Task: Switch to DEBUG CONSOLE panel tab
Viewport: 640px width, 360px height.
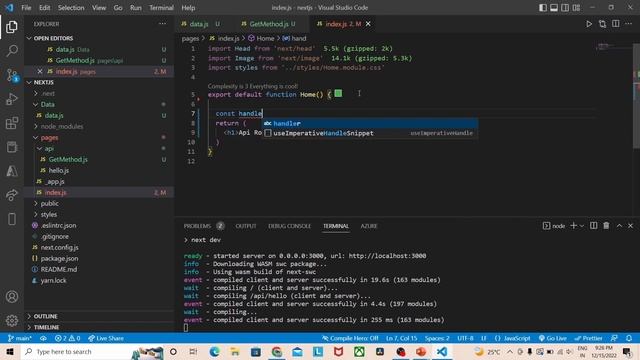Action: point(289,226)
